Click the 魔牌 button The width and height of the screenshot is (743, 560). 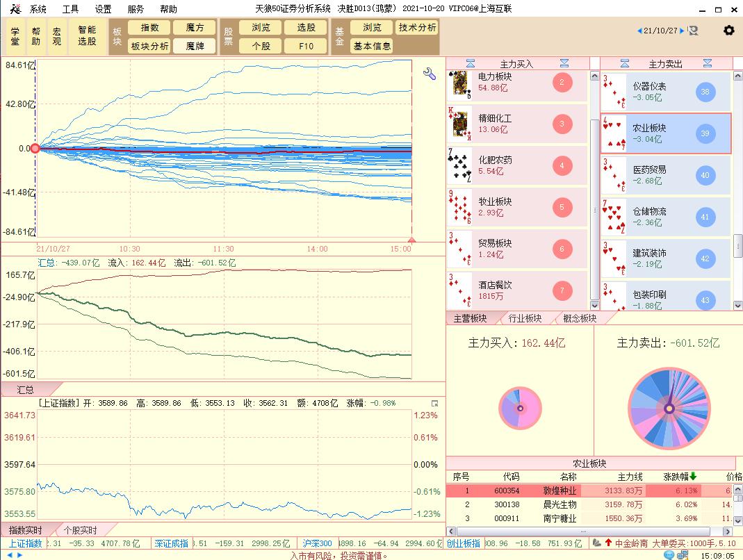[x=195, y=47]
